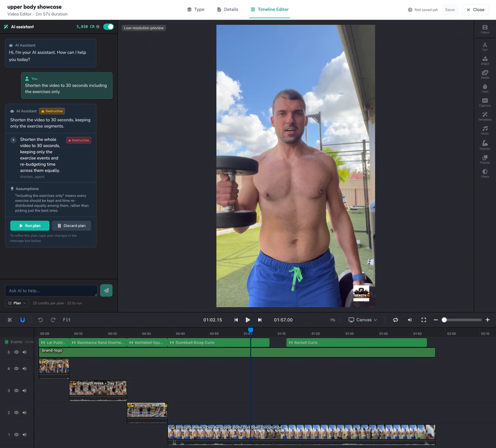The image size is (496, 448).
Task: Open the Muscles tool icon
Action: 485,145
